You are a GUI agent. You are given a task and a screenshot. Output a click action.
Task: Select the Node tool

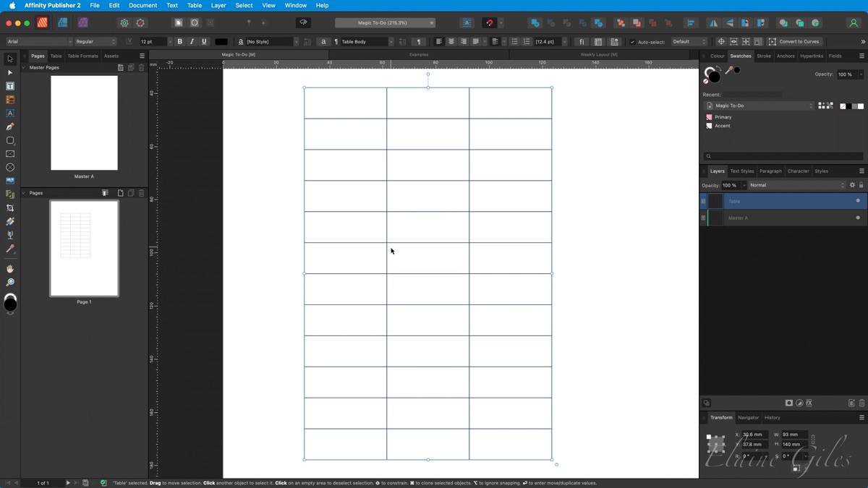coord(10,72)
